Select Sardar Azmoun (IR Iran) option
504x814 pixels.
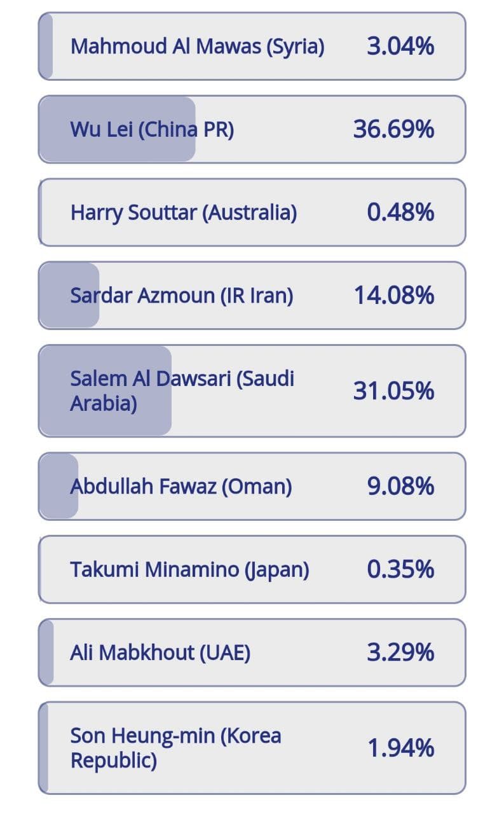click(252, 296)
